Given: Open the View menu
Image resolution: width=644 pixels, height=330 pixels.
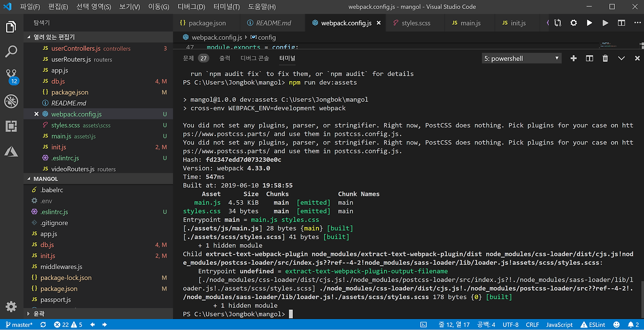Looking at the screenshot, I should pos(129,7).
